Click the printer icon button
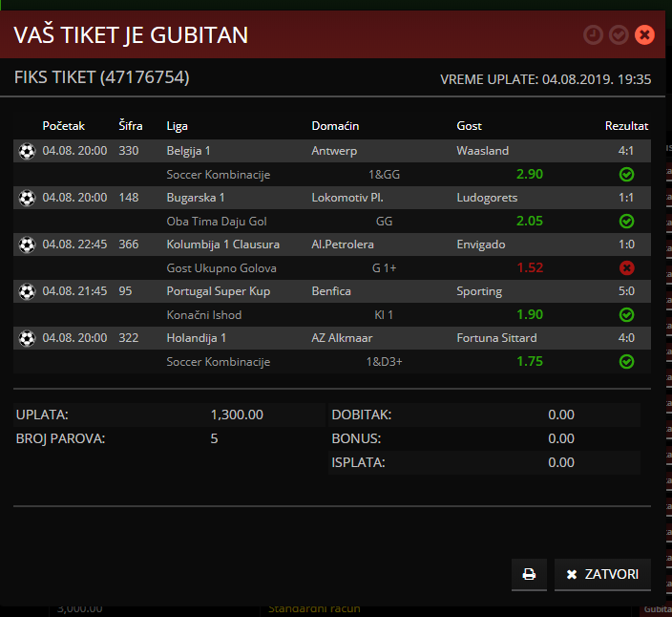This screenshot has width=672, height=617. (x=529, y=575)
